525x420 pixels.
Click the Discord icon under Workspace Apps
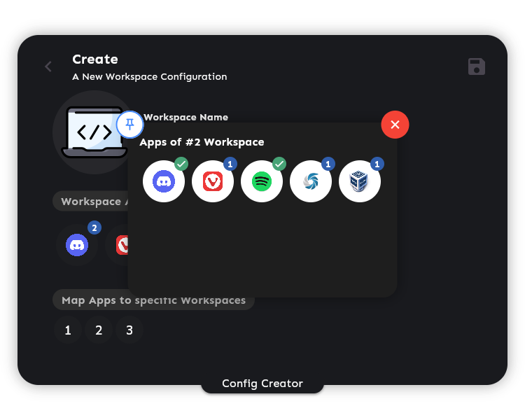click(x=77, y=245)
